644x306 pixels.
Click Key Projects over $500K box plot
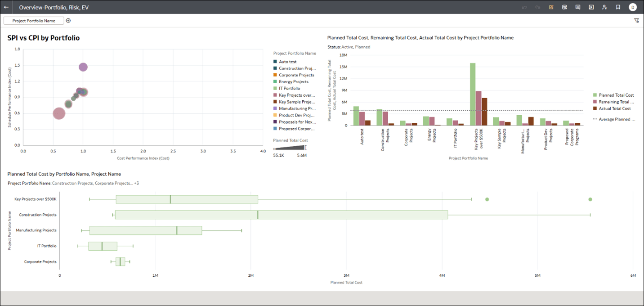(187, 199)
